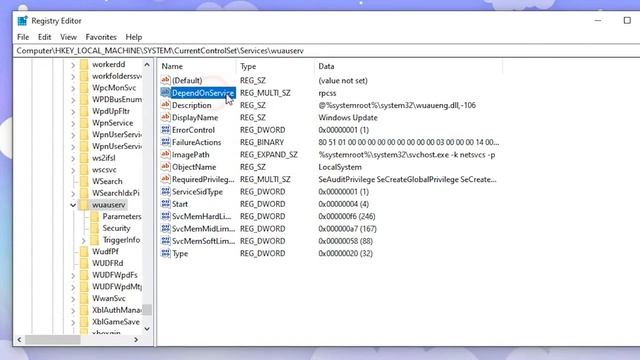Open the Edit menu

(x=44, y=37)
